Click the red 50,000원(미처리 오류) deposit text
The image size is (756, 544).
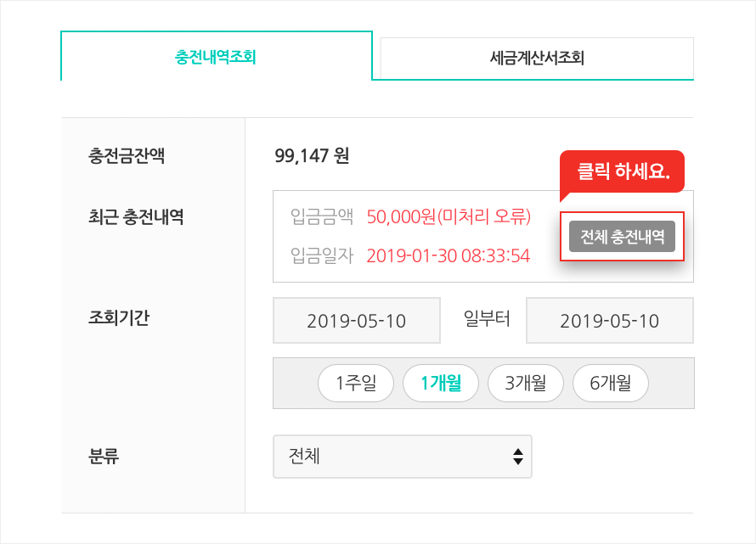(449, 216)
